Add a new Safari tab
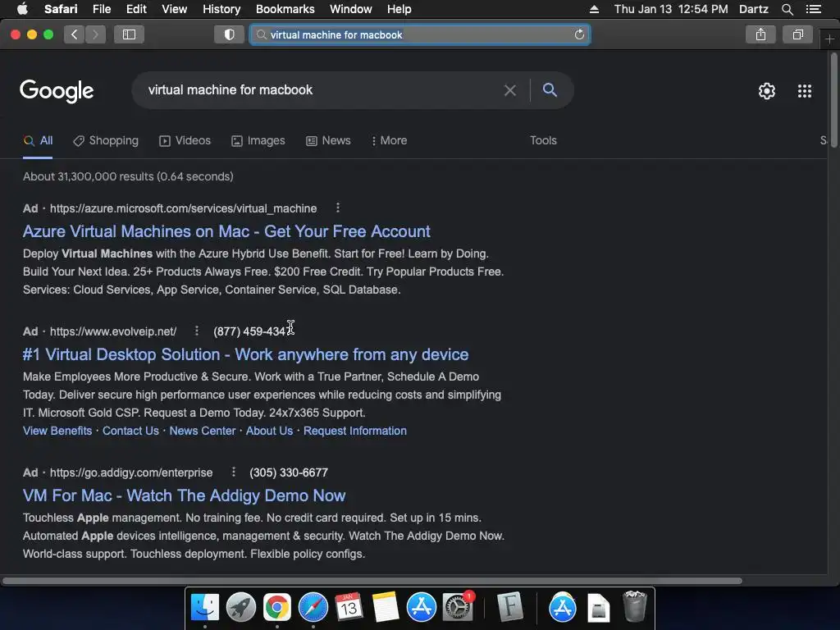The image size is (840, 630). [830, 39]
